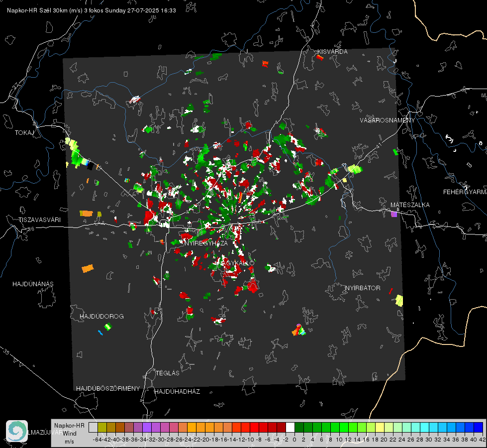Click the 'm/s' unit label in legend
487x448 pixels.
tap(69, 442)
